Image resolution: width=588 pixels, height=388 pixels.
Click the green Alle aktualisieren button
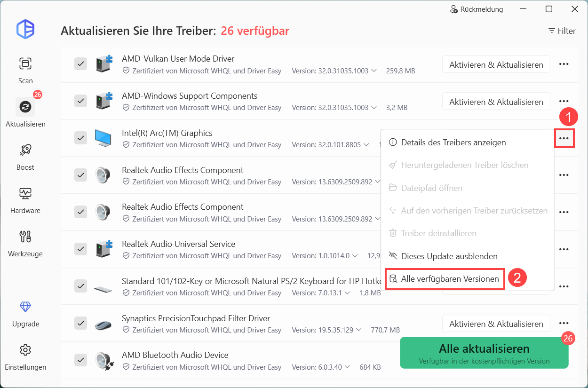484,353
